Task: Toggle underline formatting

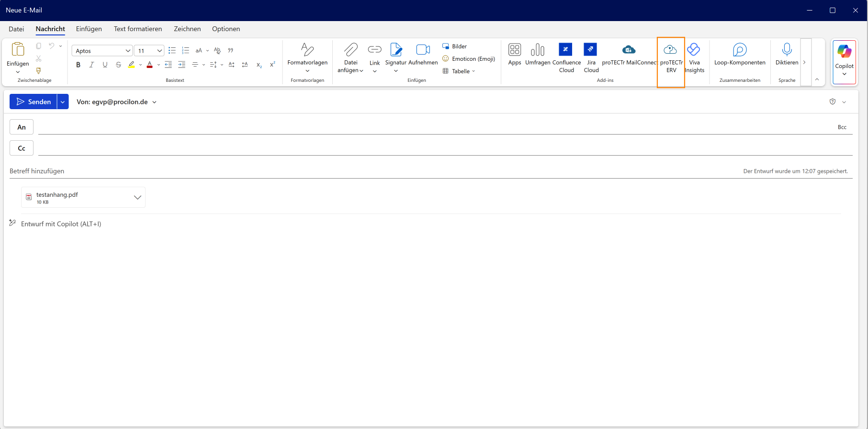Action: coord(105,65)
